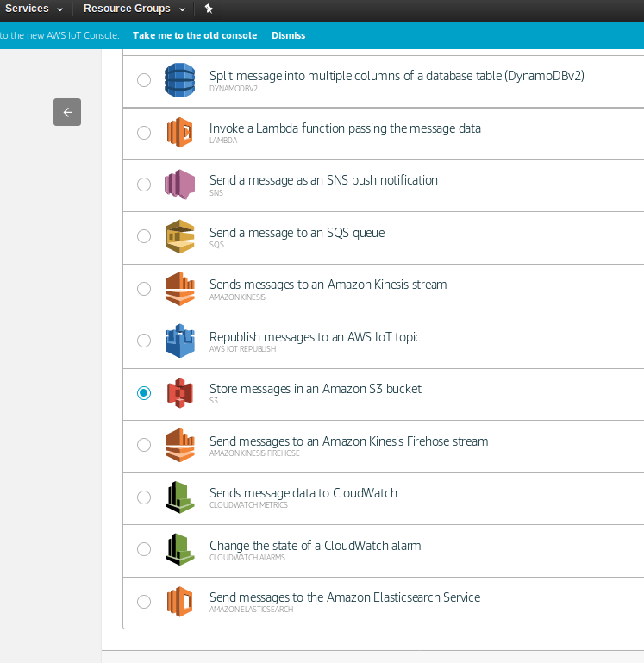Open the Resource Groups dropdown menu

(x=134, y=9)
